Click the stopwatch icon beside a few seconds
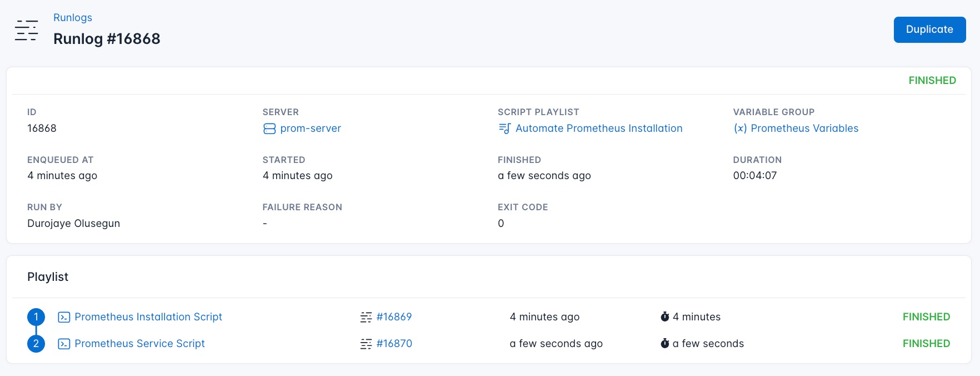 click(x=664, y=344)
